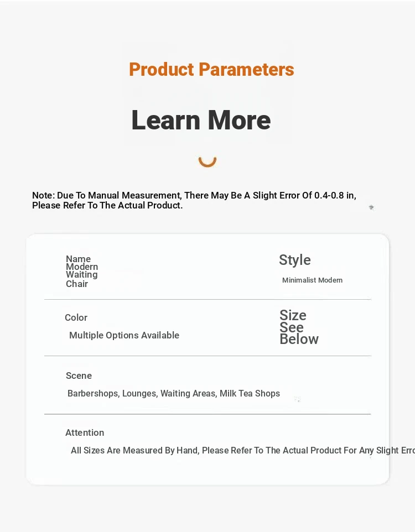415x532 pixels.
Task: Click the divider line above the Attention row
Action: [207, 414]
